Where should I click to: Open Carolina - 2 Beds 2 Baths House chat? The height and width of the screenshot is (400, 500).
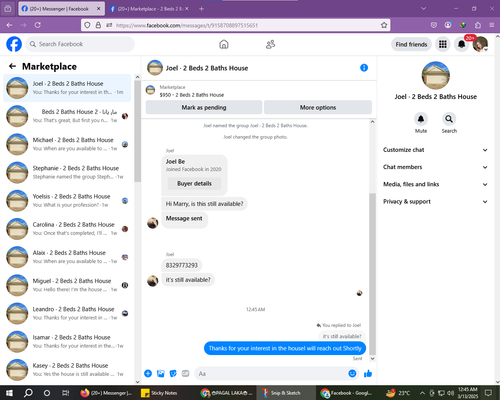pos(67,229)
